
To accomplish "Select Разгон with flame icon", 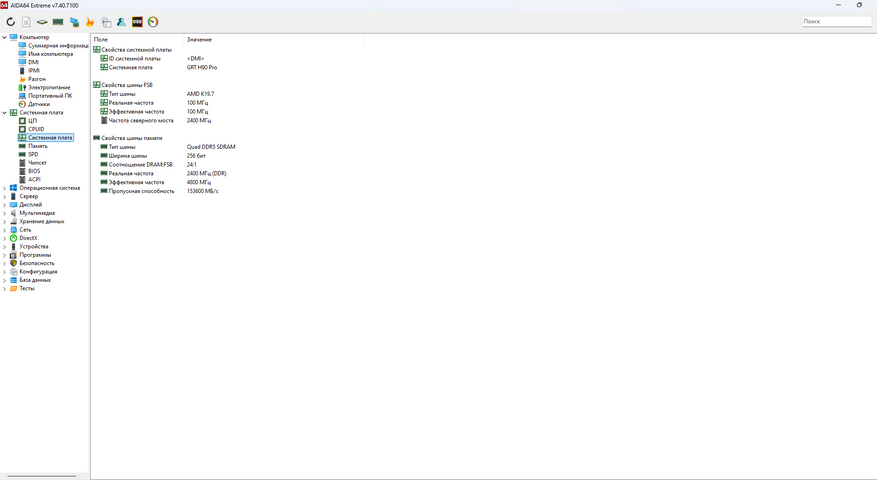I will coord(37,79).
